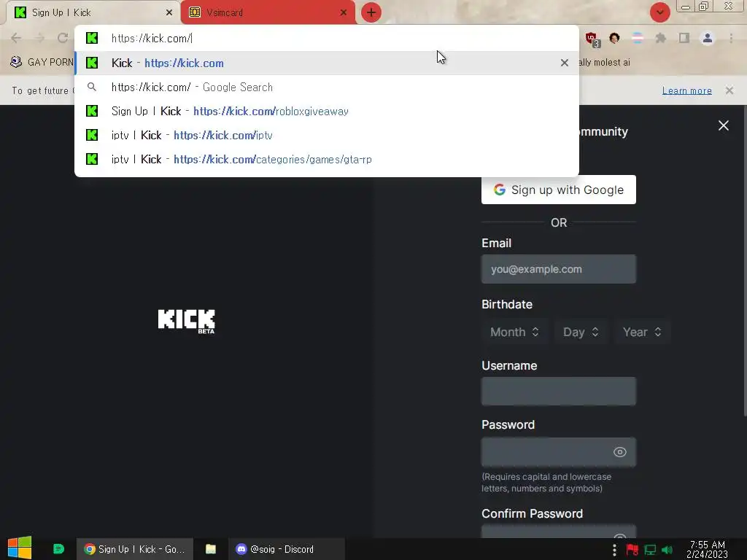Focus the Email input field
This screenshot has height=560, width=747.
[558, 269]
